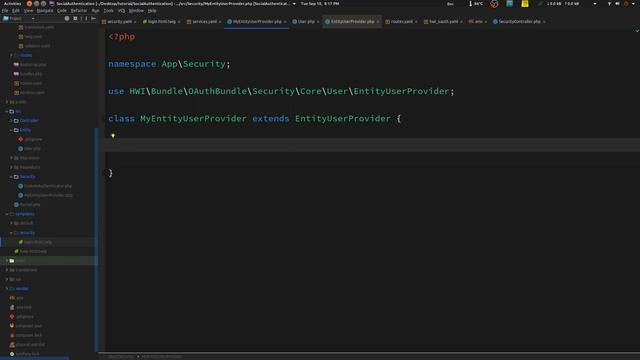
Task: Open the Code menu
Action: (x=62, y=11)
